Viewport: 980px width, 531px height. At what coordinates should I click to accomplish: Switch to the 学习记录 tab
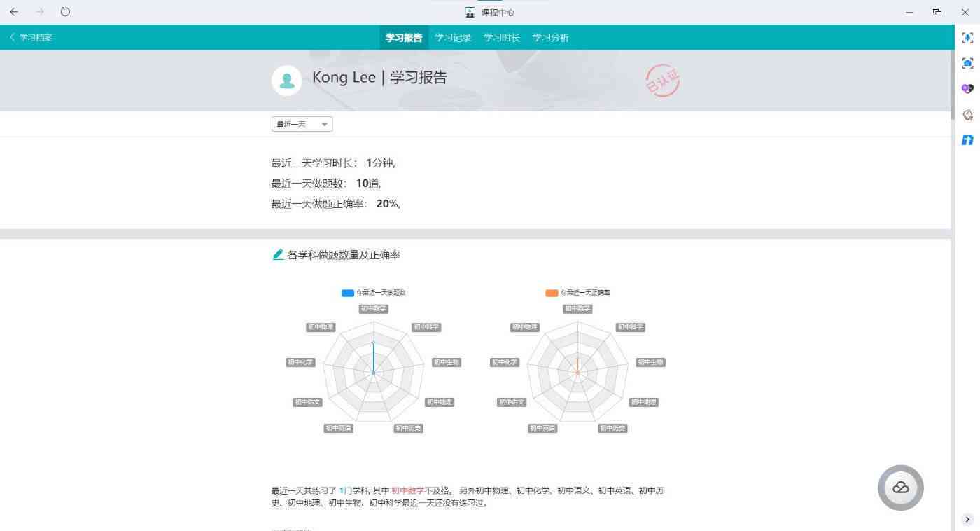click(453, 38)
